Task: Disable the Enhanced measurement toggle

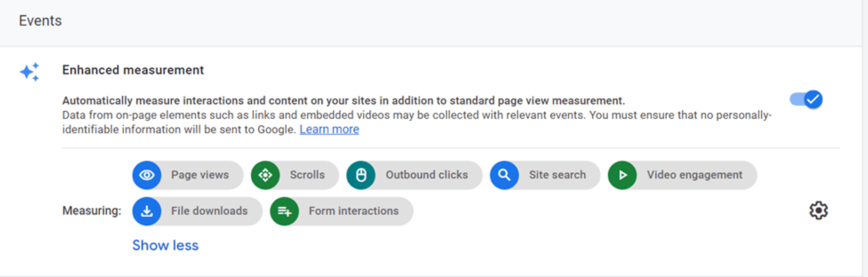Action: point(806,99)
